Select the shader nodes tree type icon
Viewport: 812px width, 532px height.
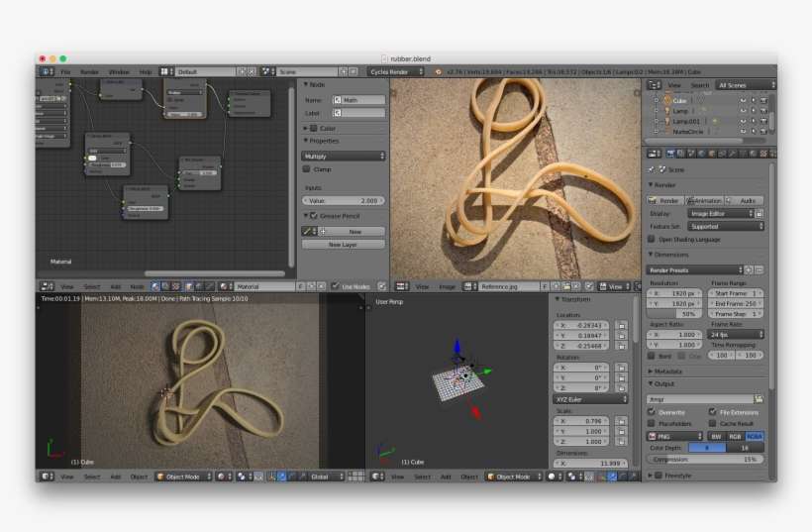(155, 286)
